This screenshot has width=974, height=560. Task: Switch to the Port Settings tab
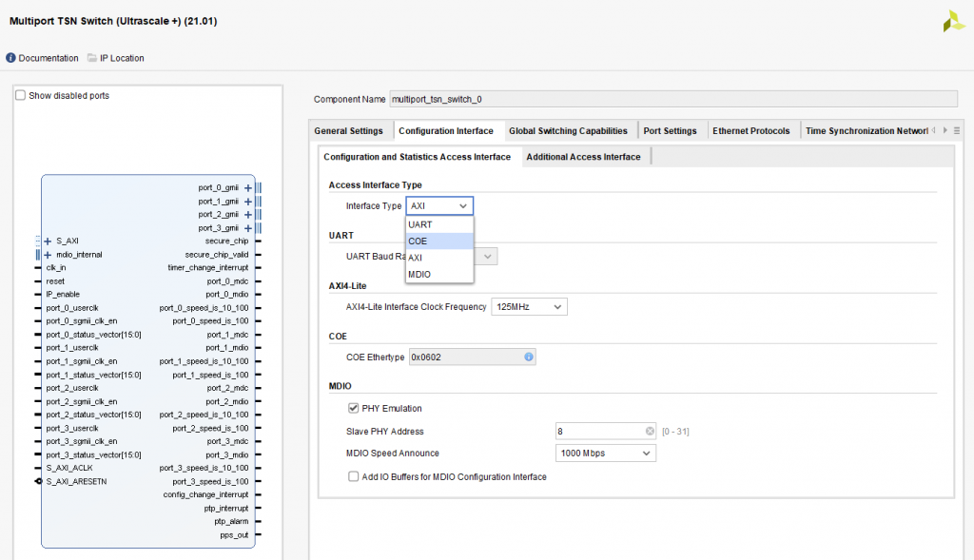(x=670, y=131)
